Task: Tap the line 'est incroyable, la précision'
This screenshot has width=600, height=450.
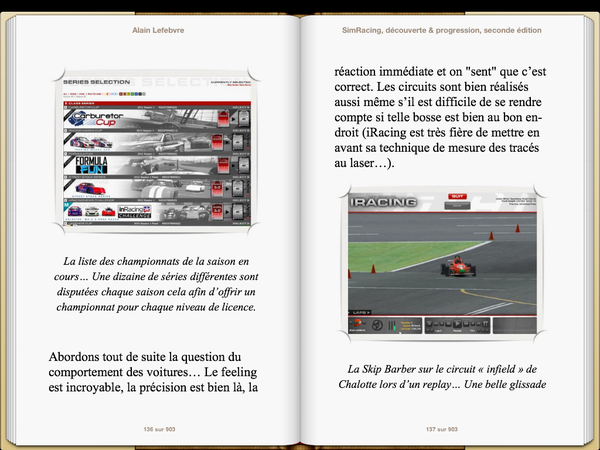Action: [153, 387]
